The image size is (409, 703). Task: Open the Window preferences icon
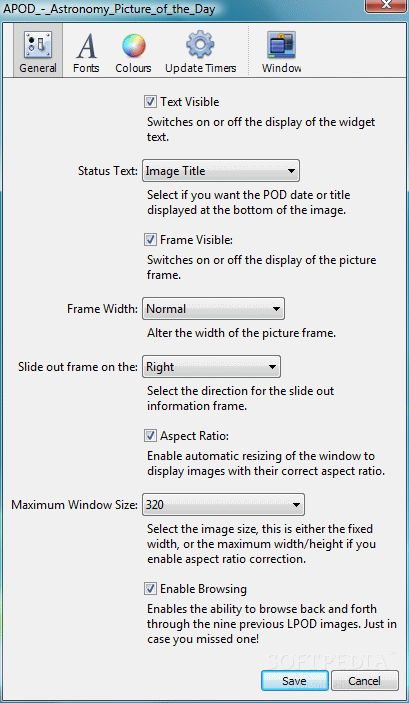click(281, 45)
